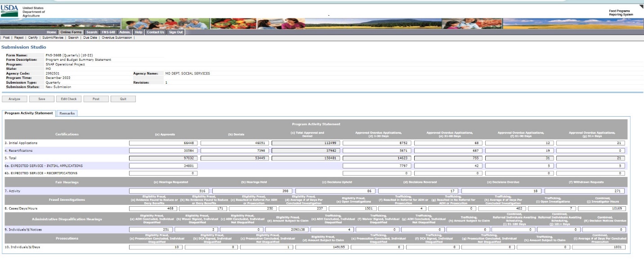The height and width of the screenshot is (267, 644).
Task: Click the USDA logo
Action: point(9,11)
